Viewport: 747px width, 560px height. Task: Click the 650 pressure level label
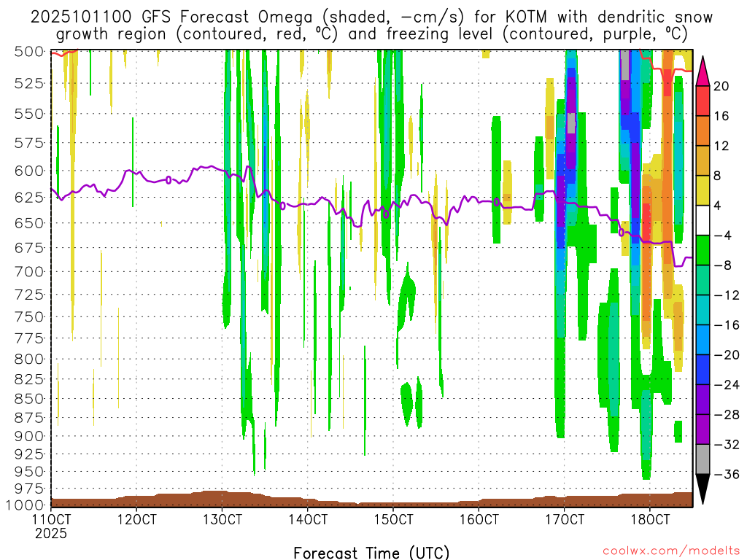29,223
